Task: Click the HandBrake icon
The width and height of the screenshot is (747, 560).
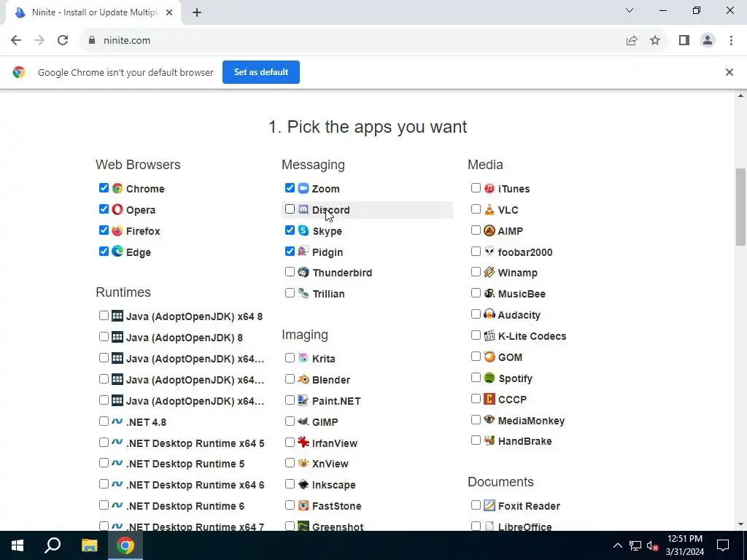Action: pyautogui.click(x=489, y=440)
